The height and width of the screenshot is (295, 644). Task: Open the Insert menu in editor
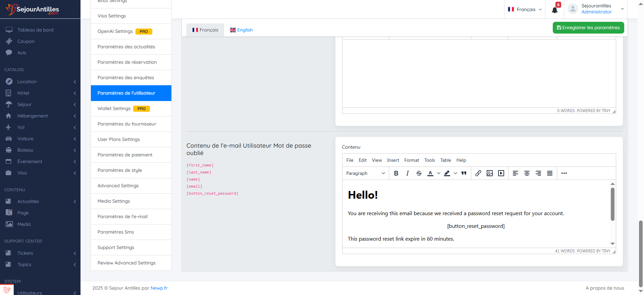[x=393, y=160]
